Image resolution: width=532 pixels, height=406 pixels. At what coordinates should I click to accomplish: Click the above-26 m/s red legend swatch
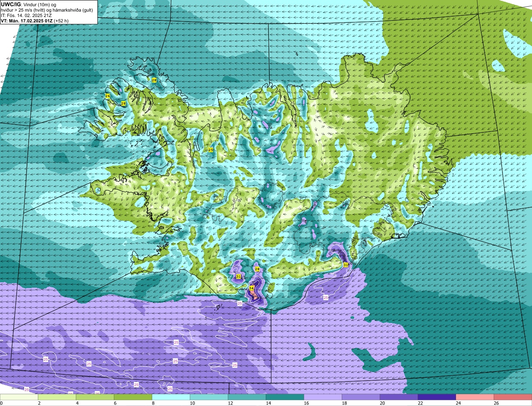point(513,397)
